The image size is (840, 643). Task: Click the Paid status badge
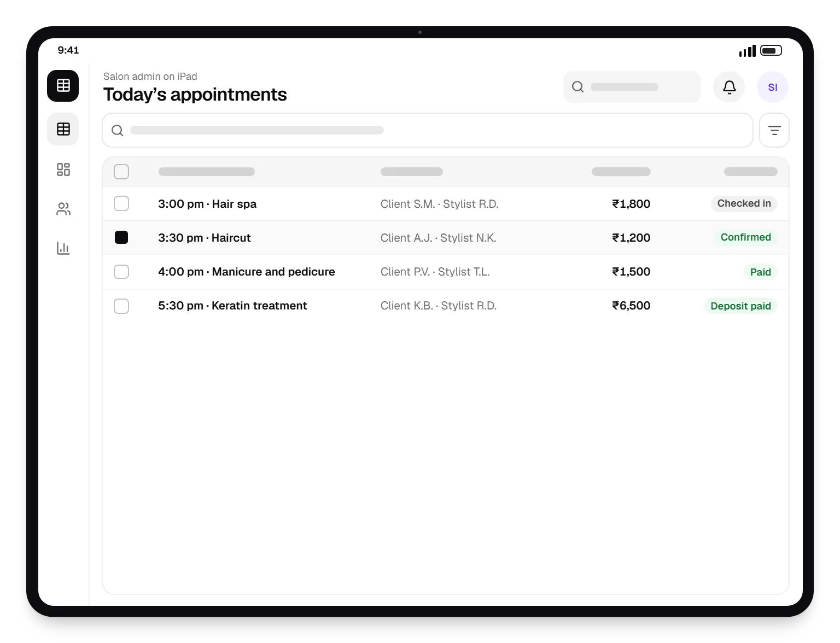760,272
